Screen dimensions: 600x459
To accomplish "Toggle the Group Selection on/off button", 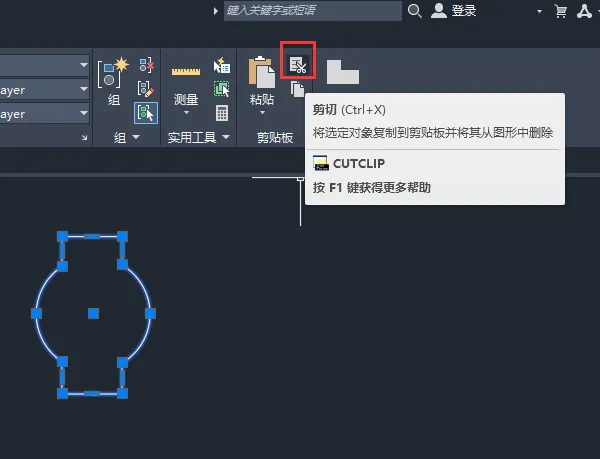I will coord(145,113).
